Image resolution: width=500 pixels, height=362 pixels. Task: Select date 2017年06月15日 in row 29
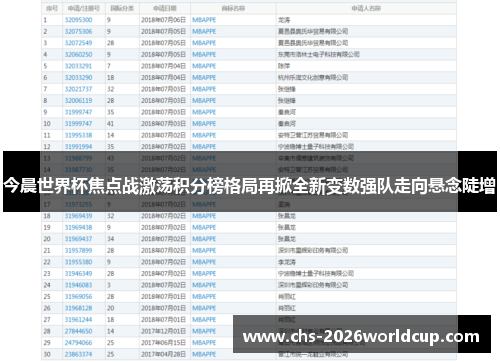click(x=163, y=343)
